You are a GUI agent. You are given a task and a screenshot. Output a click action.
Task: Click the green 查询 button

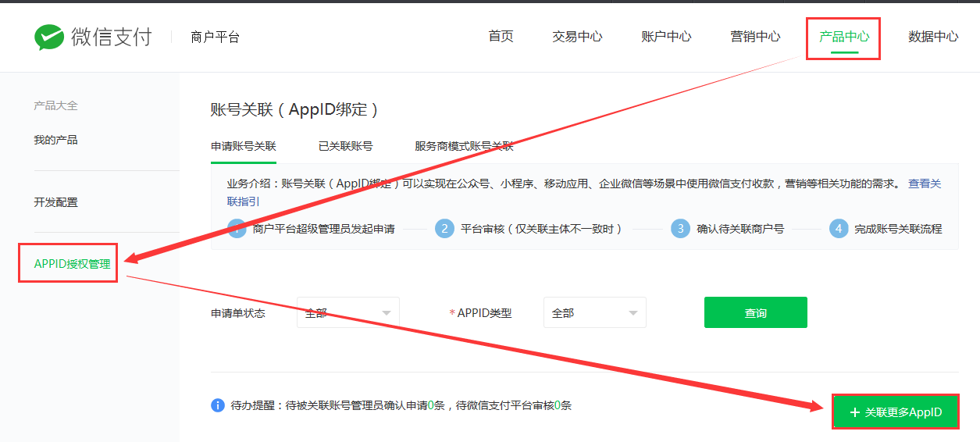[x=755, y=312]
